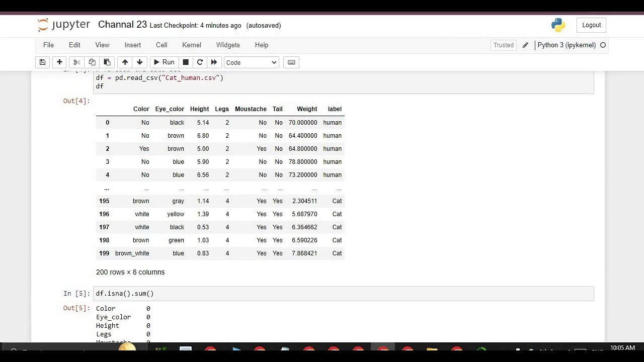The width and height of the screenshot is (644, 362).
Task: Open the Kernel menu
Action: click(192, 45)
